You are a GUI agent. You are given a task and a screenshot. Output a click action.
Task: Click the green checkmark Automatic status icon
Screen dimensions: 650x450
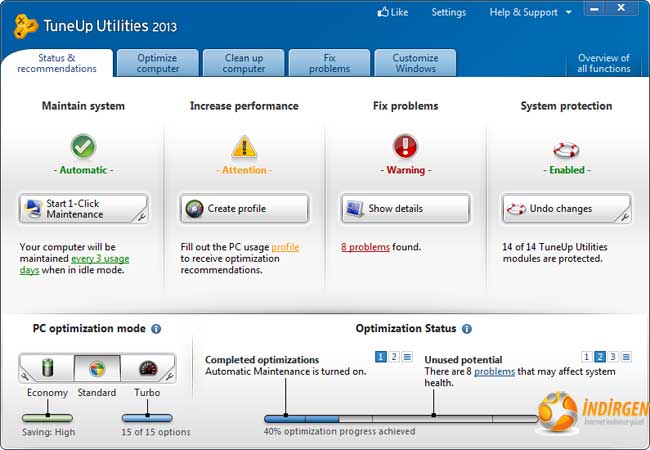click(83, 146)
